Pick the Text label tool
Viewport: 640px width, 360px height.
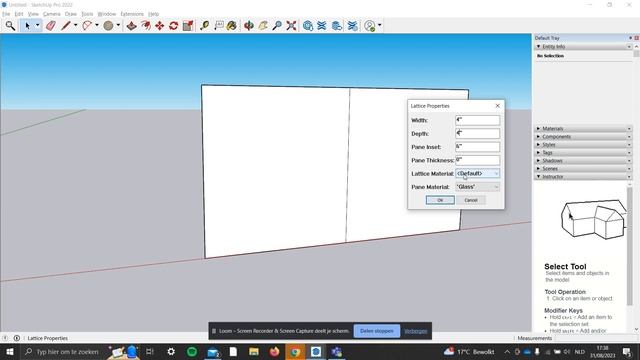[219, 26]
